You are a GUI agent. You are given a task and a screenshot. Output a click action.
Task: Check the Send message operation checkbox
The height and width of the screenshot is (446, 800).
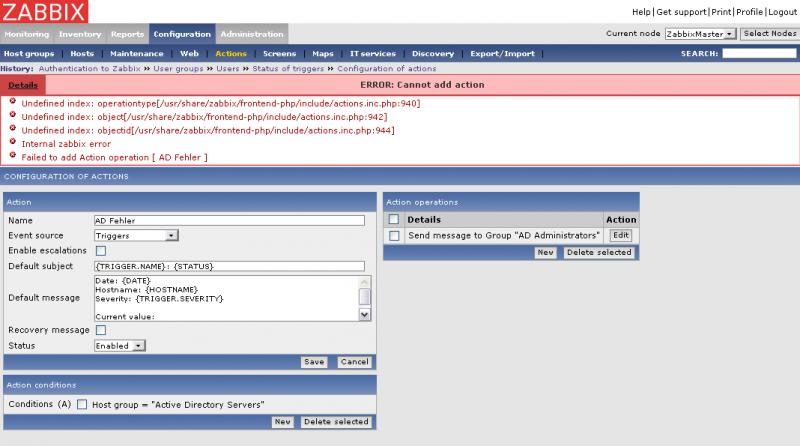pyautogui.click(x=393, y=235)
